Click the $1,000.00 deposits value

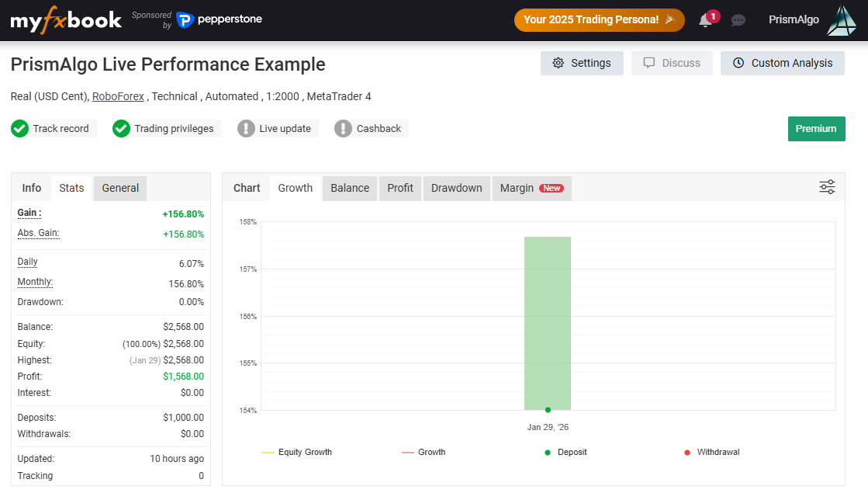[x=183, y=418]
